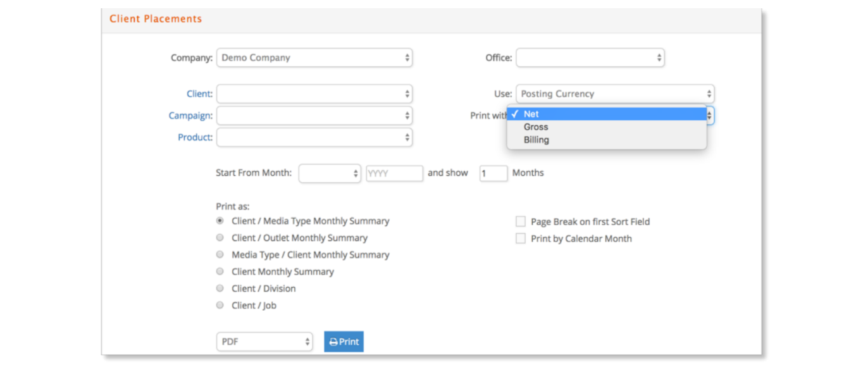Select Gross from the open list
Viewport: 868px width, 365px height.
(536, 127)
